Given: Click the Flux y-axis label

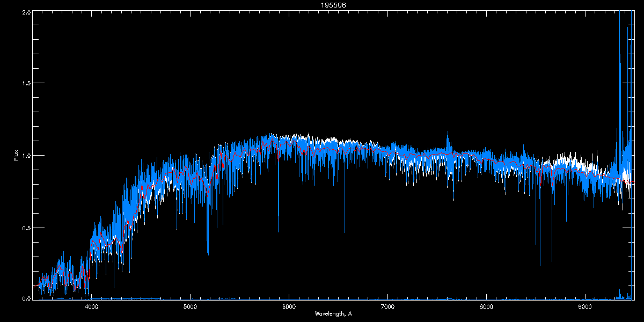Looking at the screenshot, I should pos(16,156).
